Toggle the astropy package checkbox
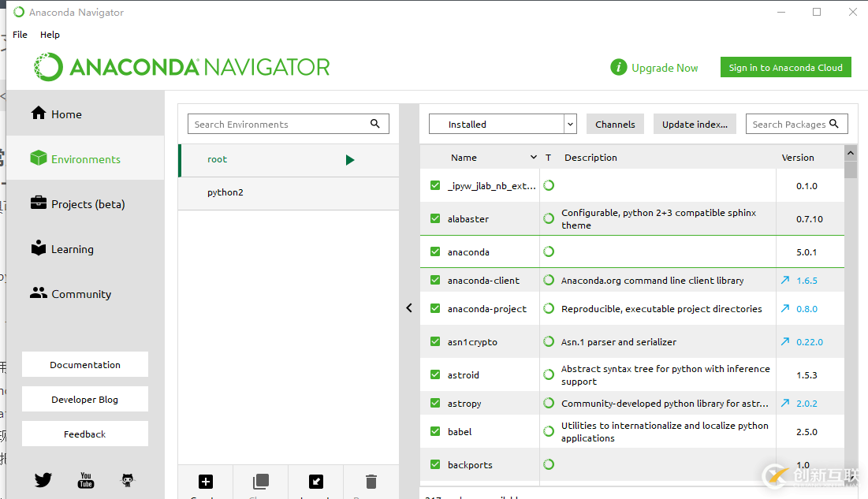The image size is (868, 499). pos(435,404)
